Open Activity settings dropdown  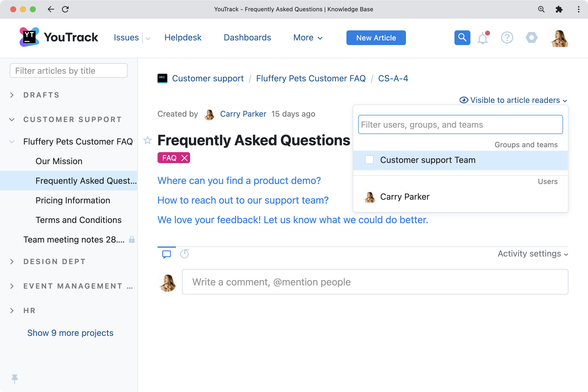pyautogui.click(x=533, y=254)
